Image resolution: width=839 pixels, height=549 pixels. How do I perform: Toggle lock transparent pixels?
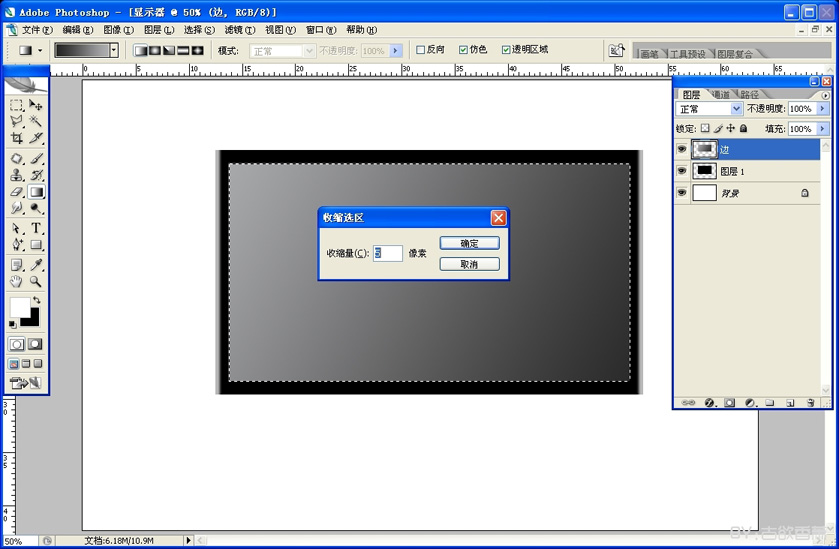[x=705, y=128]
